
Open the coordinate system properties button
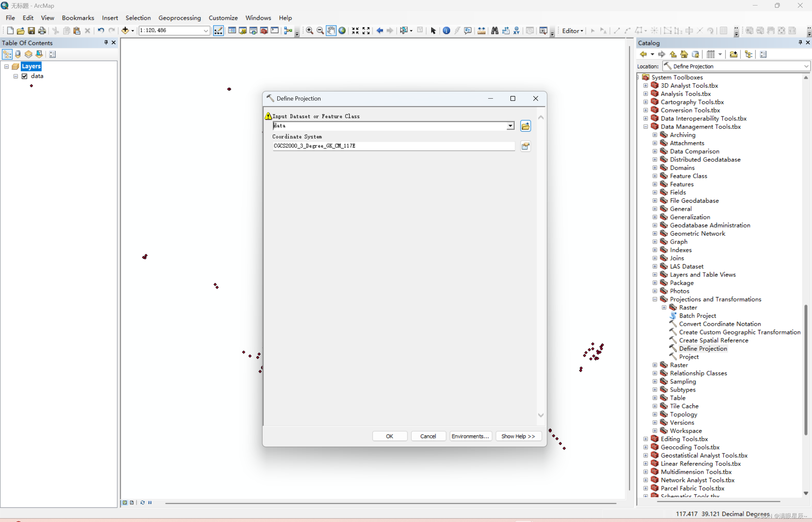click(525, 146)
